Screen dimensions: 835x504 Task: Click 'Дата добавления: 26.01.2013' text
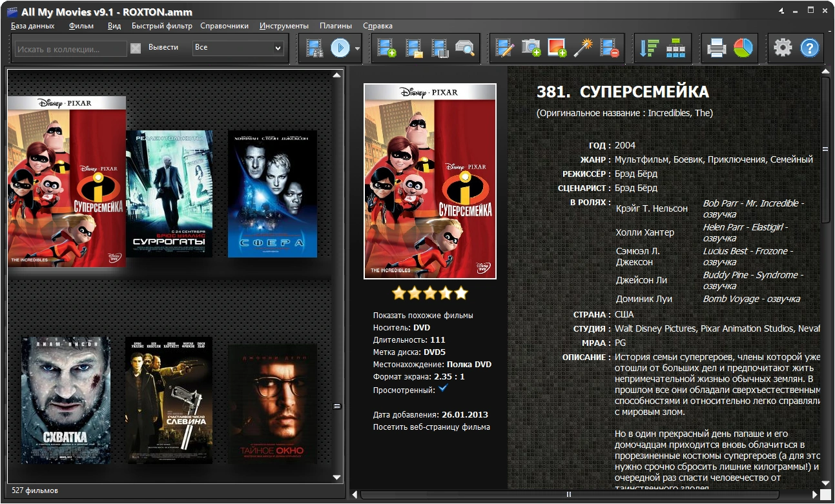click(431, 414)
